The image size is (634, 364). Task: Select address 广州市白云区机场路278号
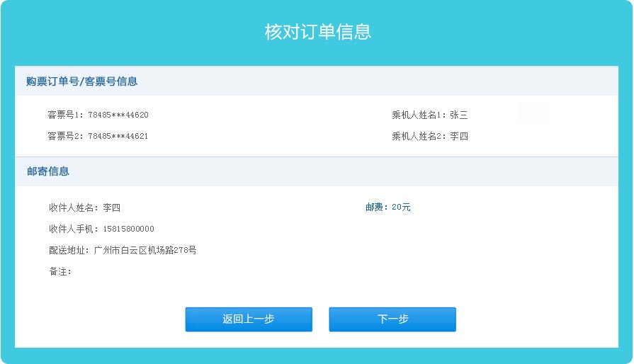(x=145, y=250)
